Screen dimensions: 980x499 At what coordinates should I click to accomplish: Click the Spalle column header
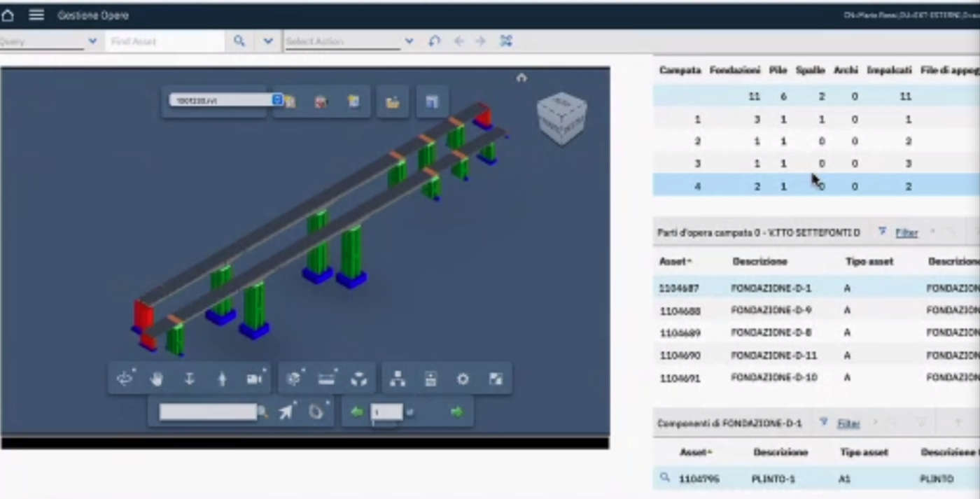click(811, 71)
